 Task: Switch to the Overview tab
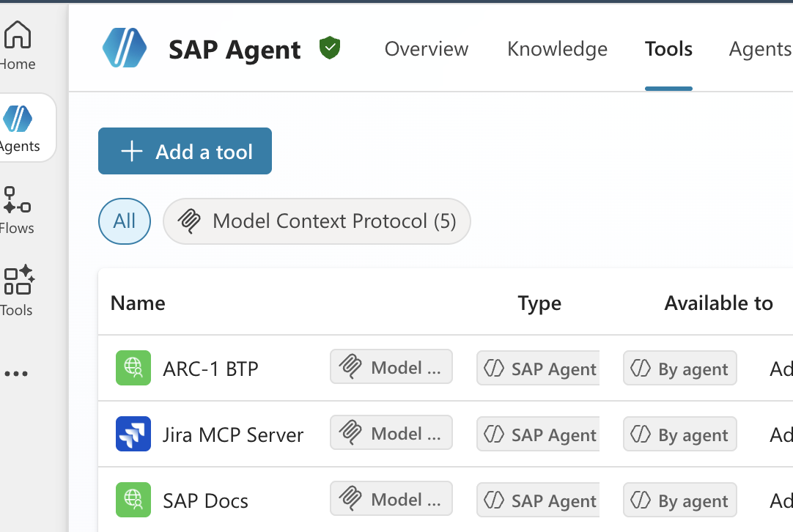pos(427,49)
